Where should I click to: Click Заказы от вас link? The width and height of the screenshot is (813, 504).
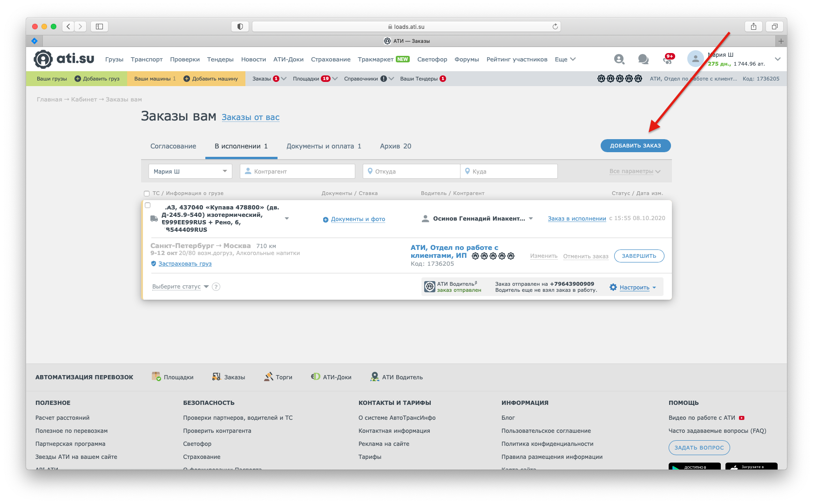pyautogui.click(x=251, y=117)
